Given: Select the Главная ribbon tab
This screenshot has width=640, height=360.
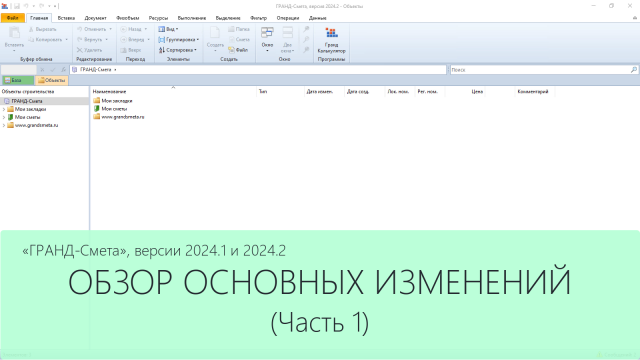Looking at the screenshot, I should (39, 18).
